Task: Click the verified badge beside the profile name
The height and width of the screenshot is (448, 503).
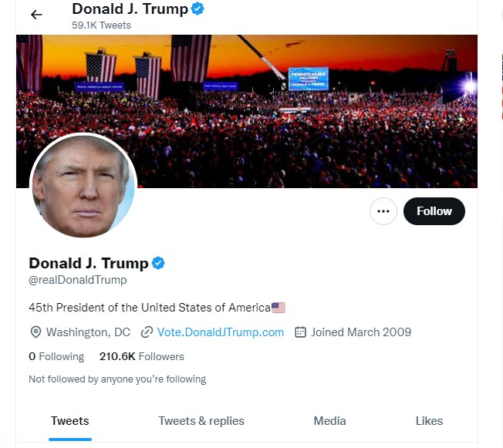Action: 158,263
